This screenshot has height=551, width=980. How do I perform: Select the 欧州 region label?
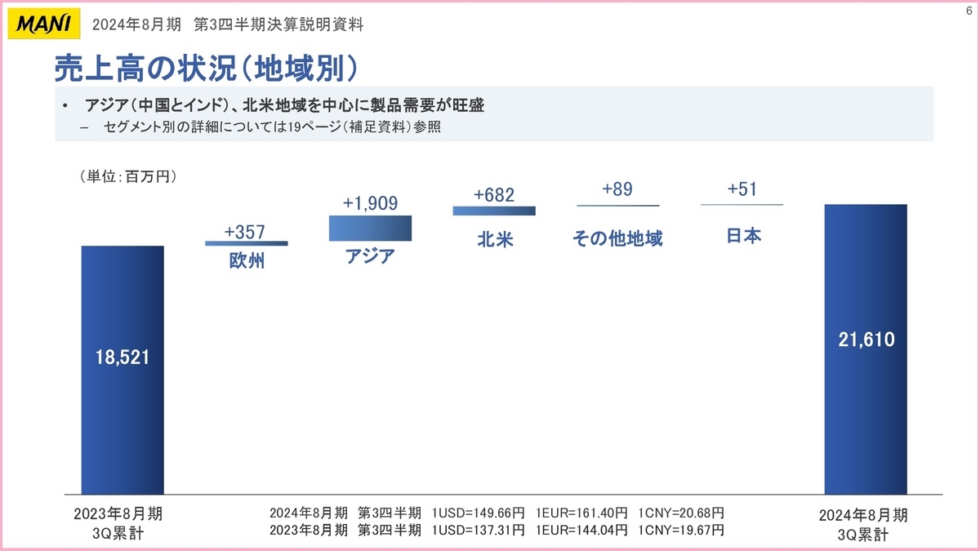click(247, 262)
